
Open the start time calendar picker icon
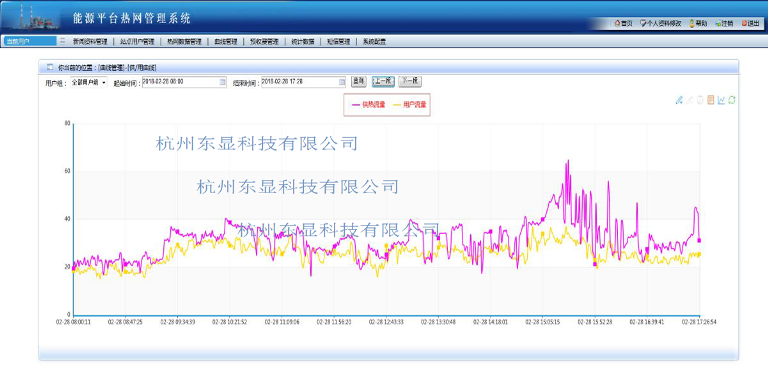coord(223,82)
